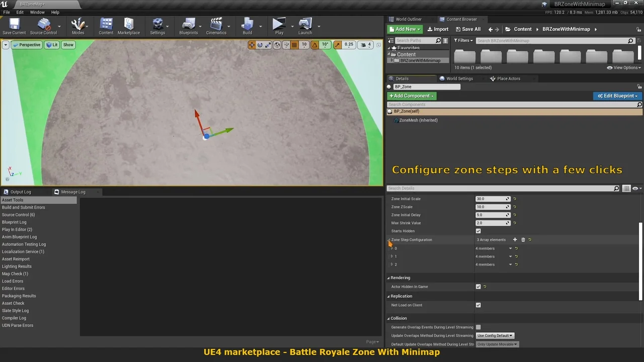Add a new Zone Step Configuration array element
The height and width of the screenshot is (362, 644).
(515, 240)
